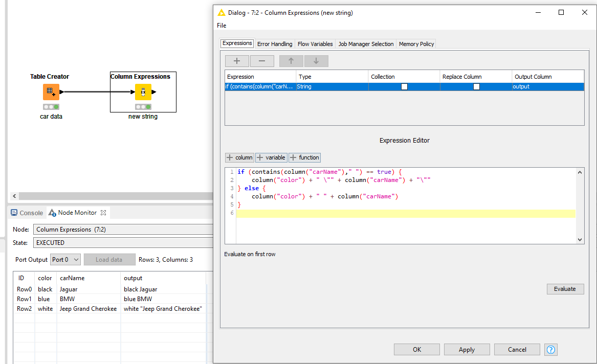Switch to the Expressions tab
The image size is (597, 364).
(x=237, y=43)
